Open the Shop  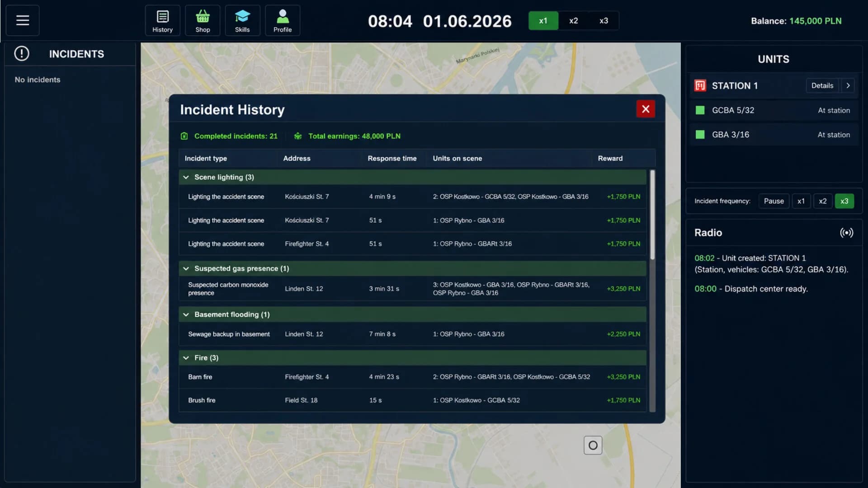(203, 20)
